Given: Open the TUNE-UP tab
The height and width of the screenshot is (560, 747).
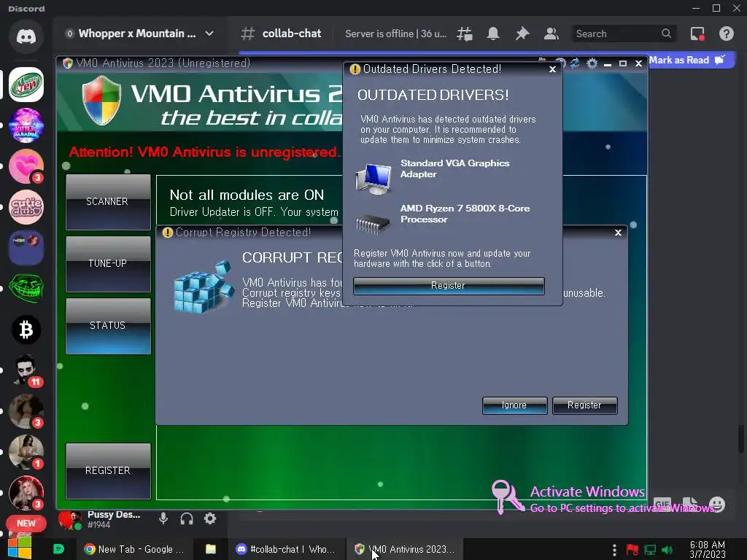Looking at the screenshot, I should coord(108,264).
